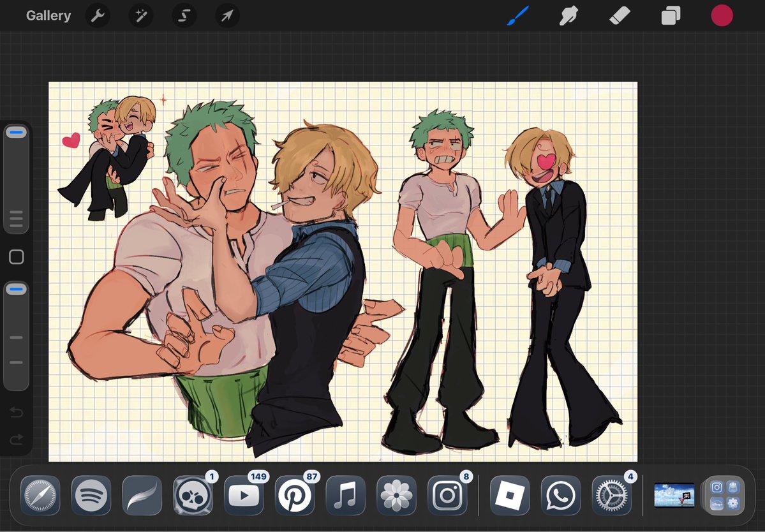Open the Gallery view
Viewport: 765px width, 532px height.
pyautogui.click(x=48, y=15)
